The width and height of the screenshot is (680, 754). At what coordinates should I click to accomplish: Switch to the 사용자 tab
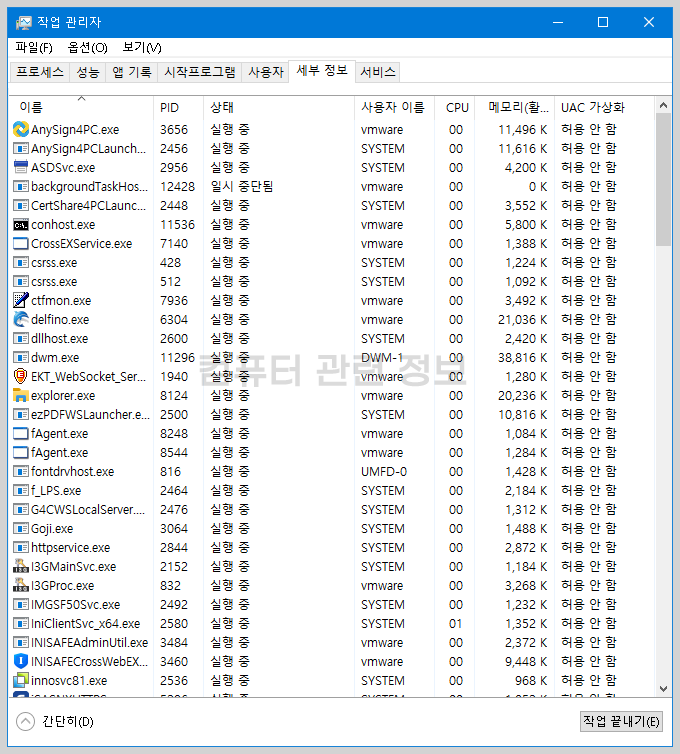(265, 72)
